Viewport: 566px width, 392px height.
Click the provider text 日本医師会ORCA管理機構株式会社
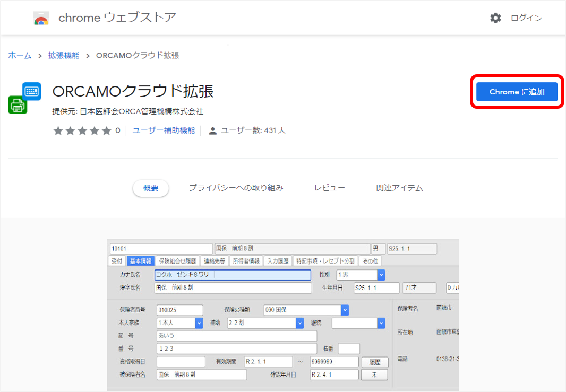[x=141, y=111]
